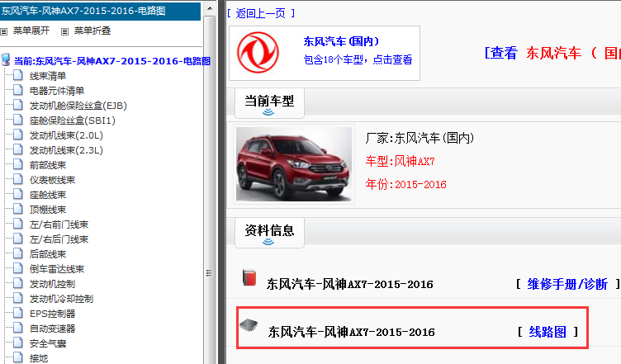The width and height of the screenshot is (621, 364).
Task: Click the page icon beside 座舱保险丝盒(SBI1)
Action: pos(18,120)
